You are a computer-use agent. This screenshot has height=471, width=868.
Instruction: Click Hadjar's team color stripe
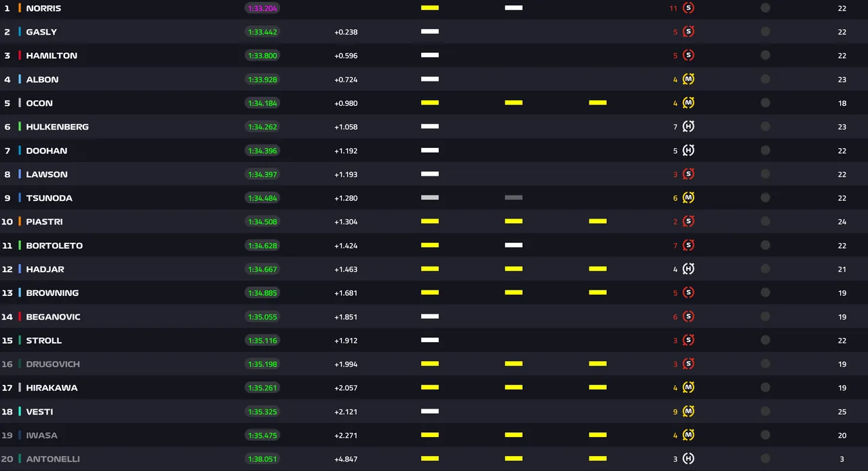pos(20,269)
